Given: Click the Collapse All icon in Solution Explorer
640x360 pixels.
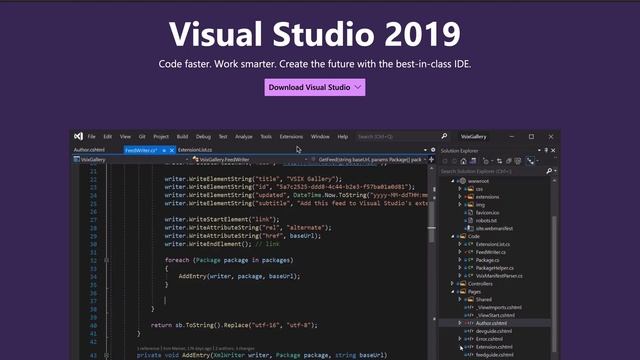Looking at the screenshot, I should tap(509, 161).
